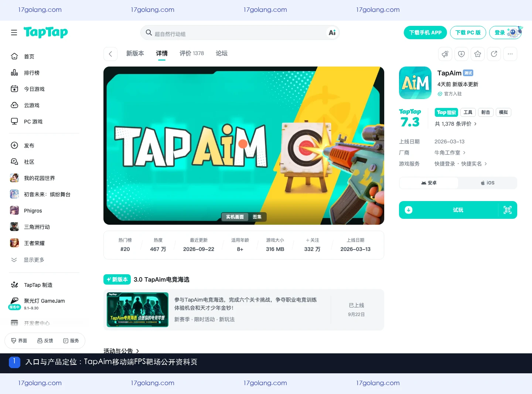
Task: Click the heart-plus follow icon
Action: (x=461, y=54)
